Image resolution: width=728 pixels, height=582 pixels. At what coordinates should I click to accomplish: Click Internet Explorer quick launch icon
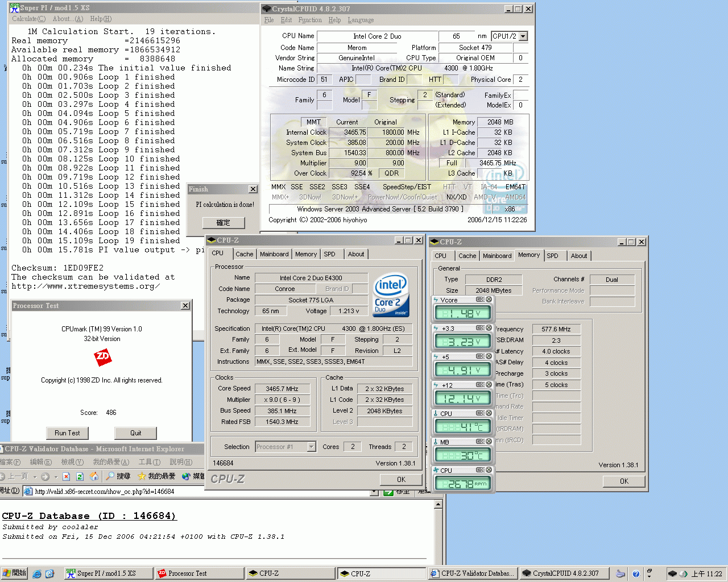click(37, 574)
